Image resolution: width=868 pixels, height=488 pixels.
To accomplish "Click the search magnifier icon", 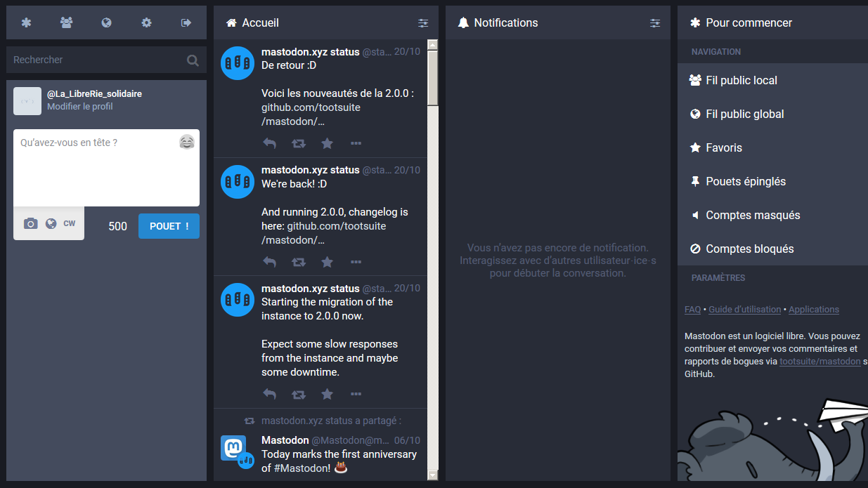I will point(193,60).
